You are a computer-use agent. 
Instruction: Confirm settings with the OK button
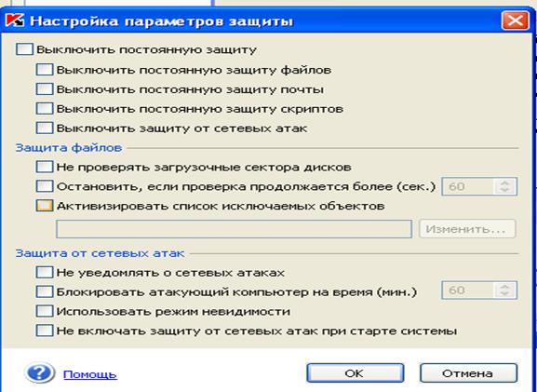356,372
